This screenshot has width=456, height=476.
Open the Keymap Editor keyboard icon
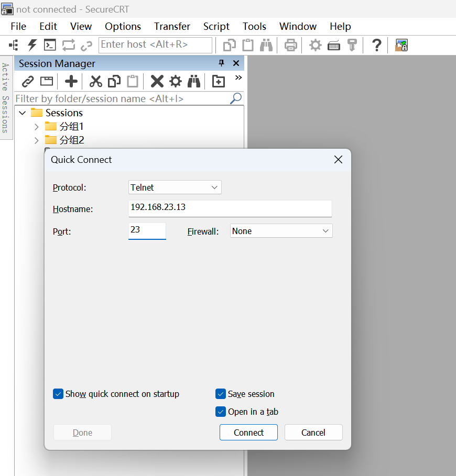coord(333,46)
